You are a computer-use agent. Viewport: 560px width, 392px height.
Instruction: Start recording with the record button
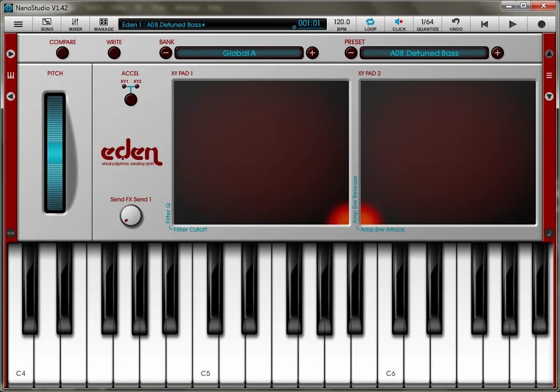(x=542, y=24)
